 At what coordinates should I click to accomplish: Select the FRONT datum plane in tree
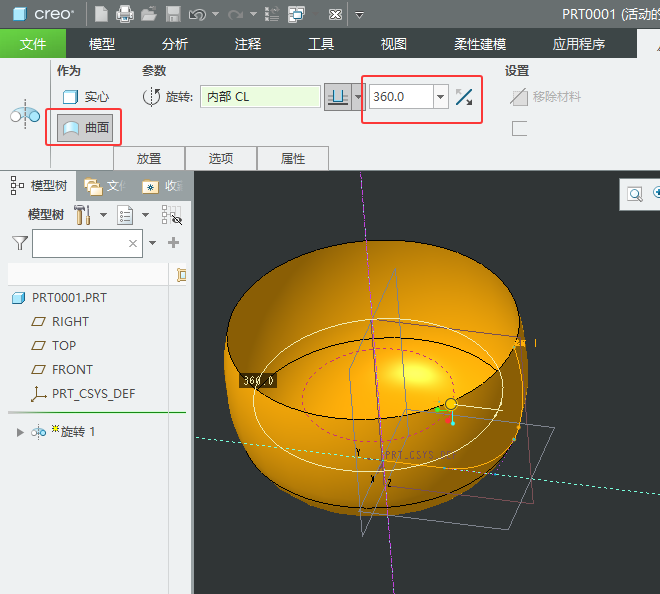72,369
